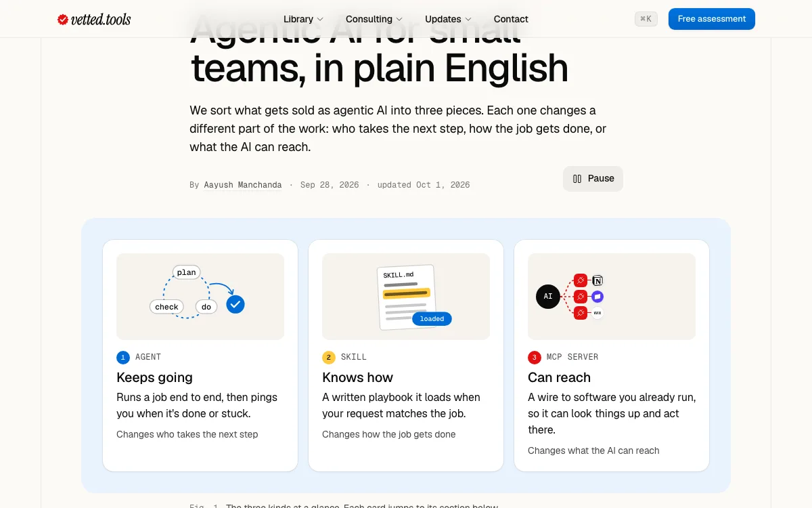Click the purple chat app icon
Image resolution: width=812 pixels, height=508 pixels.
pos(597,297)
